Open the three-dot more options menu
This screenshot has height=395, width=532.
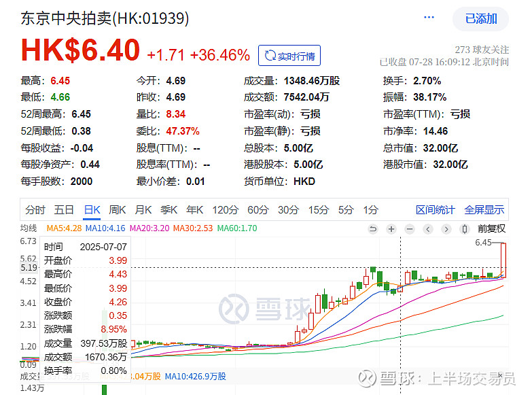(x=429, y=17)
